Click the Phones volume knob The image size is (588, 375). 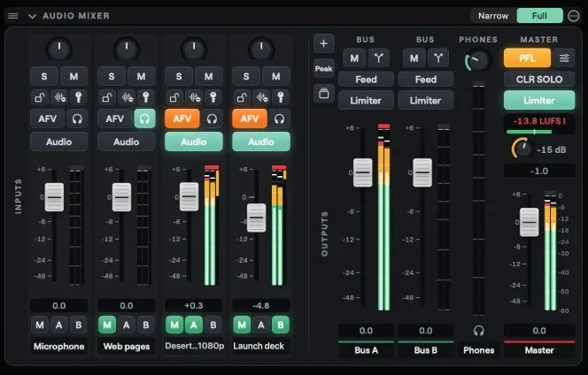click(478, 61)
